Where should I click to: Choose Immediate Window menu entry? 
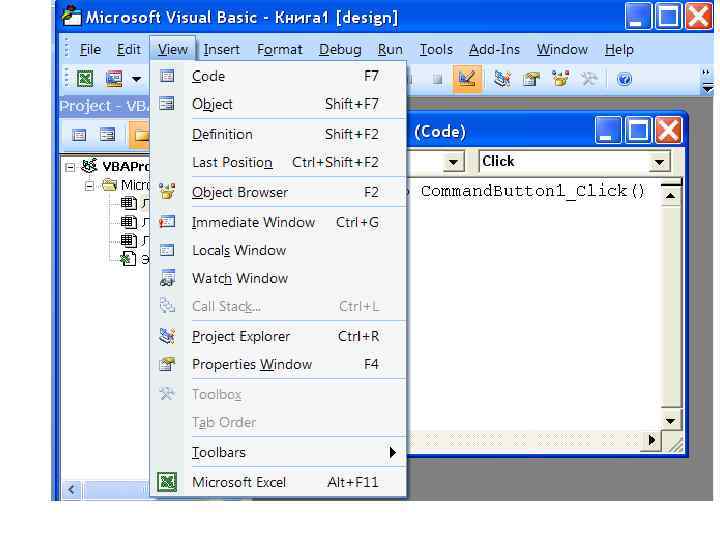coord(279,223)
